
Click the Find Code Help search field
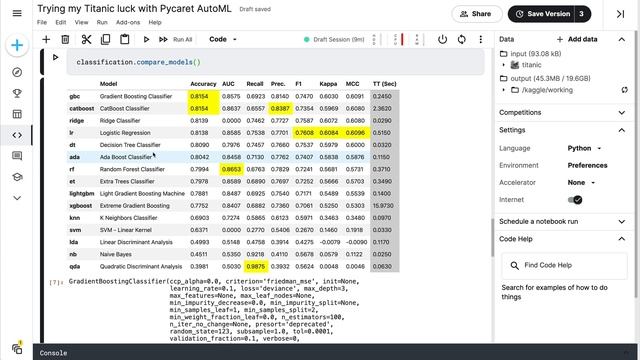(564, 265)
